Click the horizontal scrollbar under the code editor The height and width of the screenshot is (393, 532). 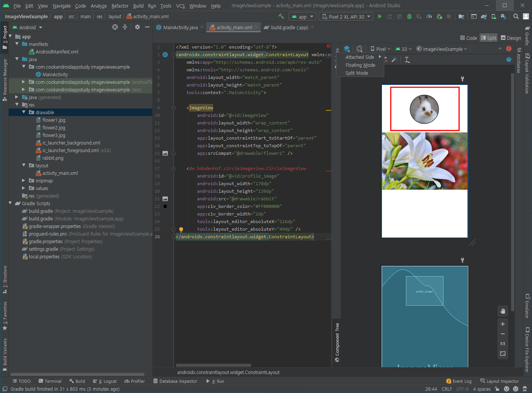213,365
